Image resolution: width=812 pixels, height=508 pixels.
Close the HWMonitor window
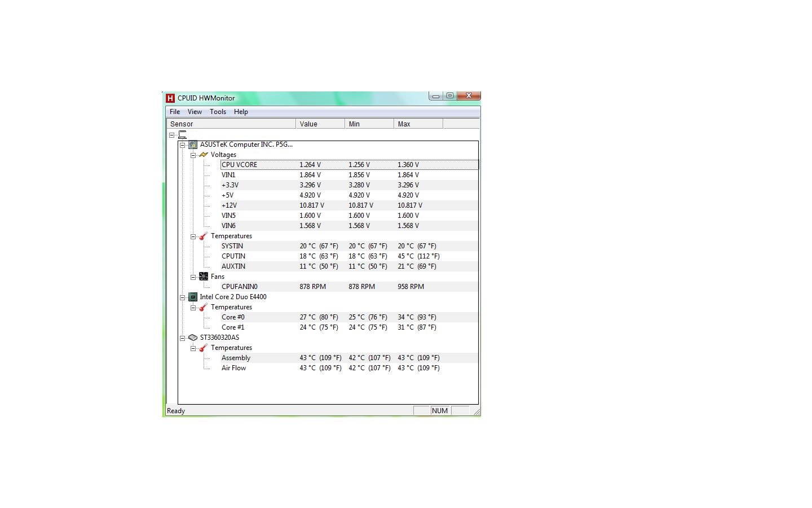click(469, 96)
